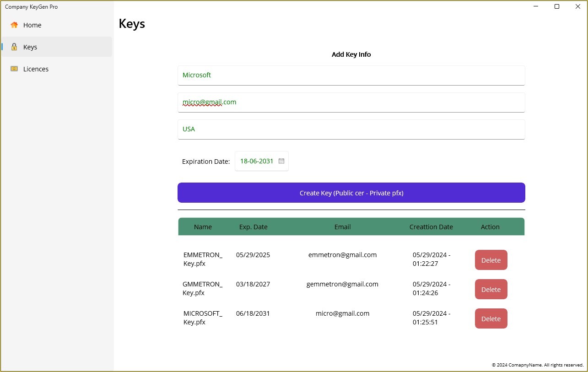The width and height of the screenshot is (588, 372).
Task: Click the Creattion Date column header
Action: pyautogui.click(x=431, y=227)
